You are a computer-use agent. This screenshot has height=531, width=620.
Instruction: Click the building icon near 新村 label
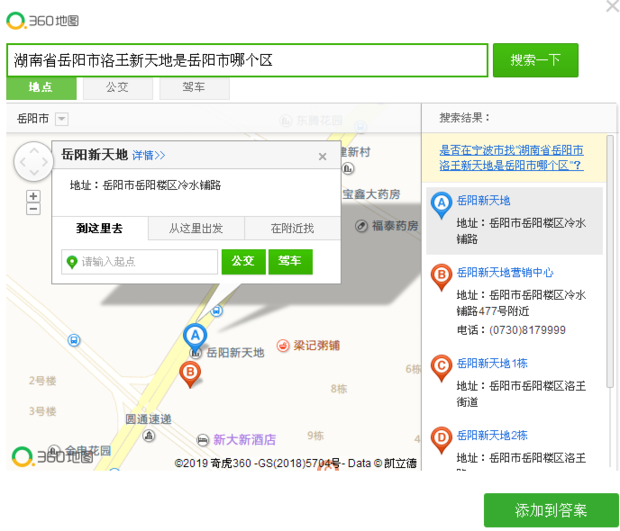point(348,169)
